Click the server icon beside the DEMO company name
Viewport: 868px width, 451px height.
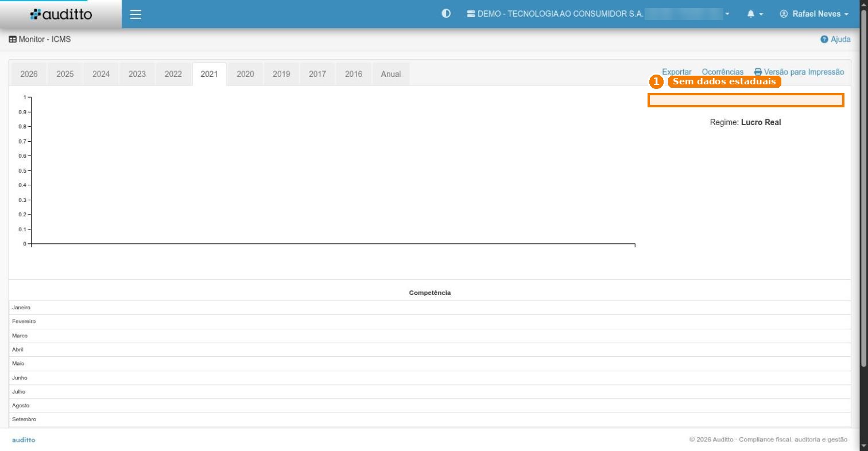471,14
